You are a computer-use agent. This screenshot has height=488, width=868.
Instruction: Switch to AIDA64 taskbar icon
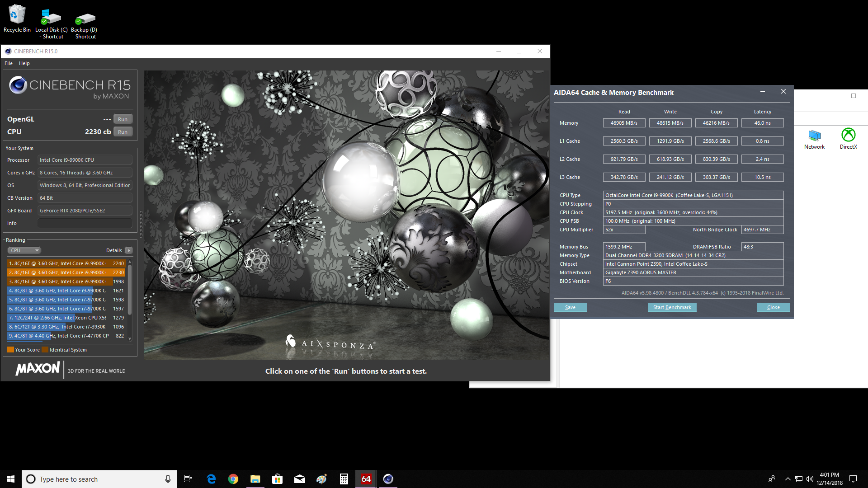[x=366, y=479]
